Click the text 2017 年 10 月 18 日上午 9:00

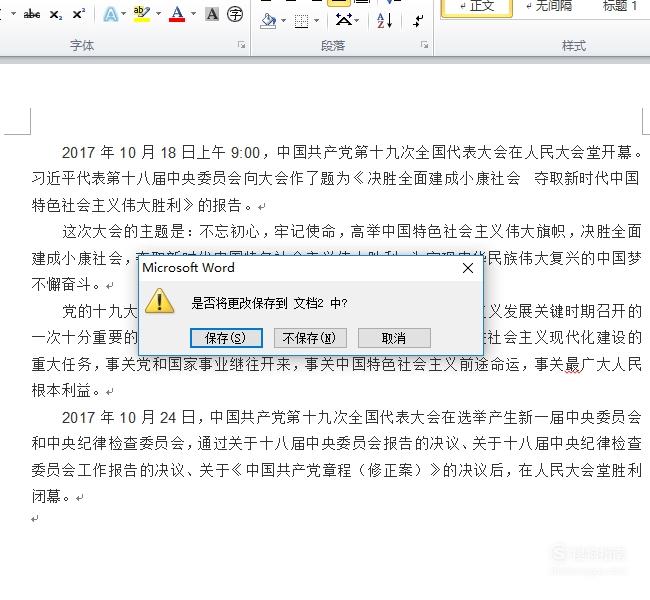tap(161, 153)
